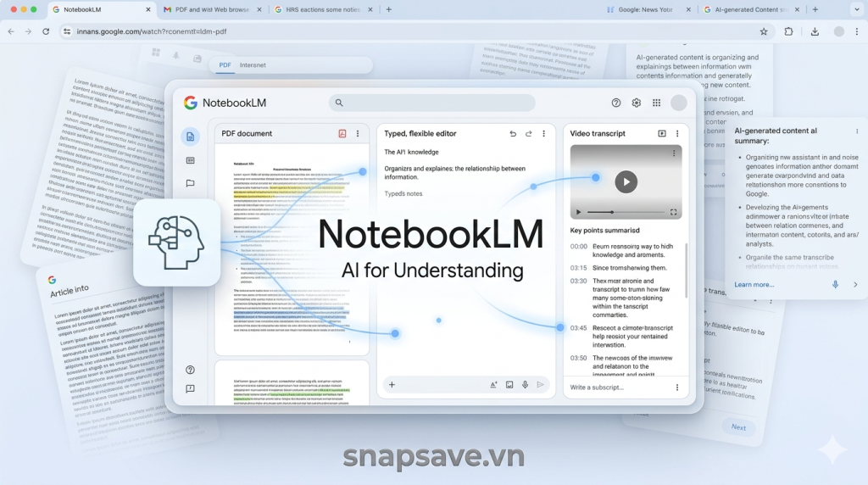Open PDF document panel more options
Image resolution: width=868 pixels, height=485 pixels.
[358, 133]
